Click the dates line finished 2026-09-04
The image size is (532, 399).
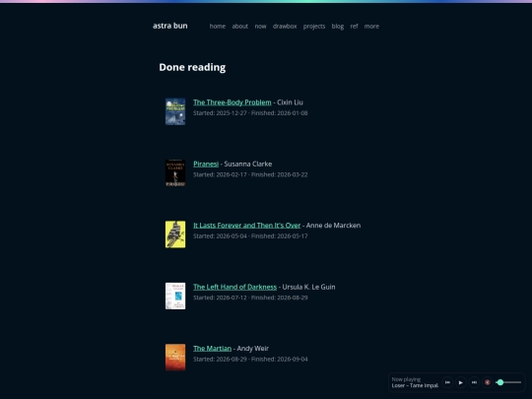tap(250, 359)
